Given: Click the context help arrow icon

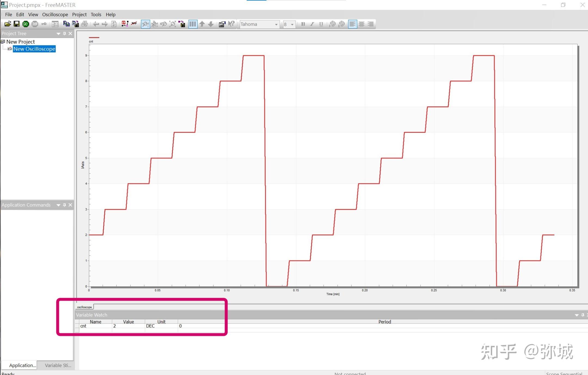Looking at the screenshot, I should pos(231,24).
